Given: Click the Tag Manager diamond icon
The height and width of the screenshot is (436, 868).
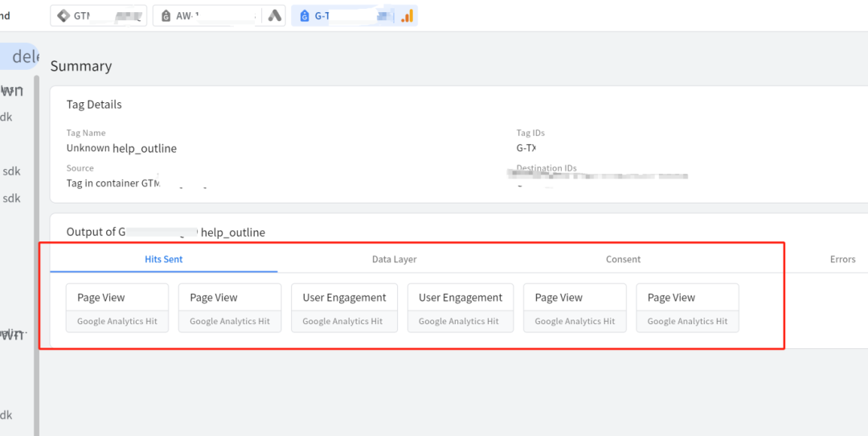Looking at the screenshot, I should (65, 16).
